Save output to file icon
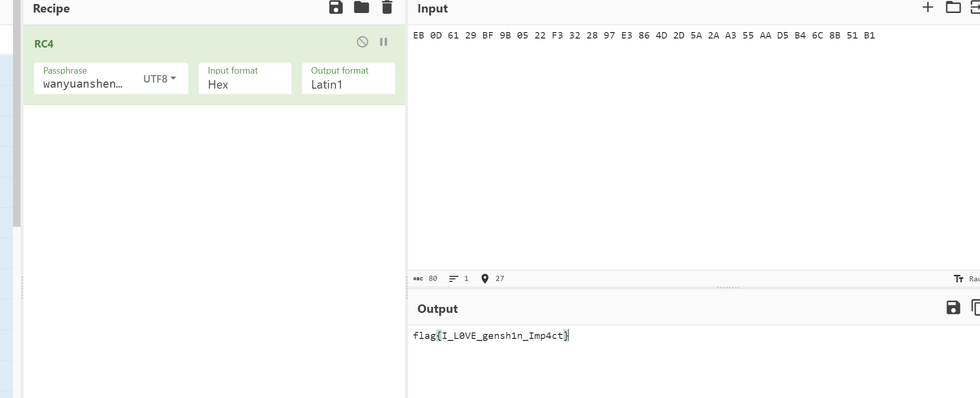 pyautogui.click(x=953, y=307)
